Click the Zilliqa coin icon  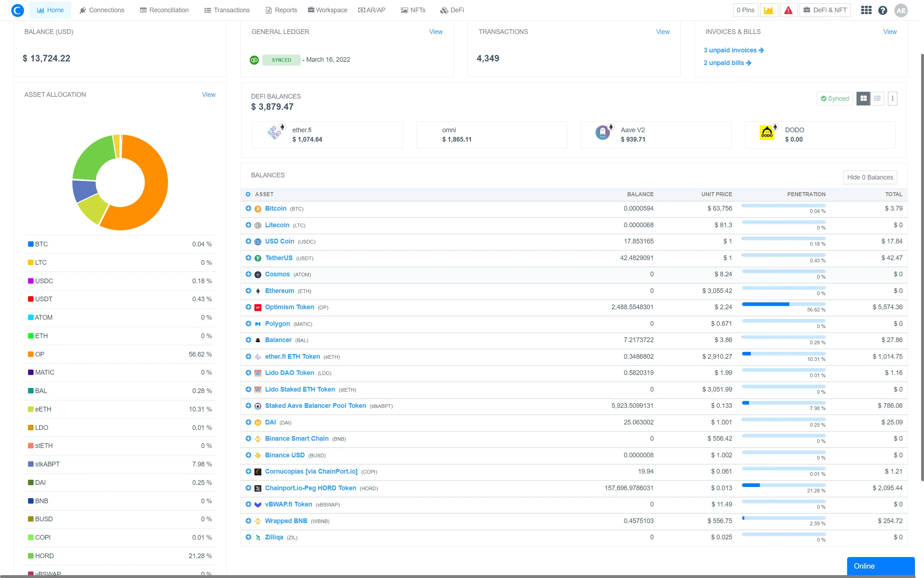(258, 538)
